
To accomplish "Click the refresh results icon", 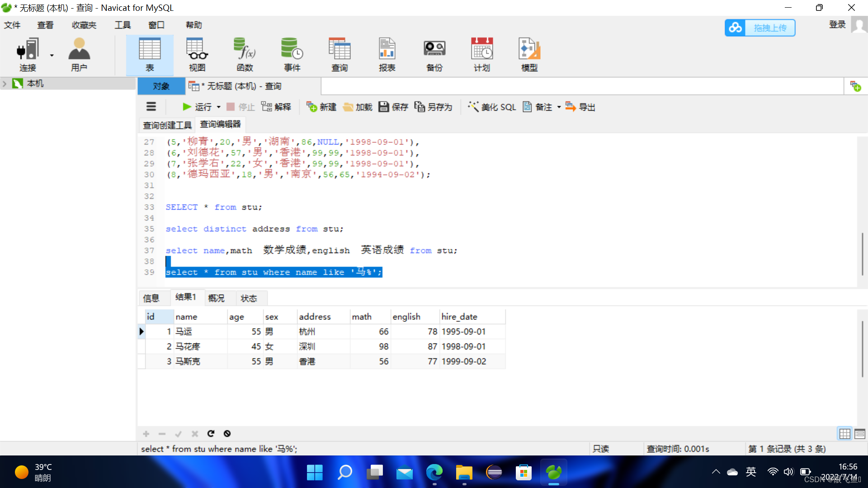I will (x=211, y=434).
